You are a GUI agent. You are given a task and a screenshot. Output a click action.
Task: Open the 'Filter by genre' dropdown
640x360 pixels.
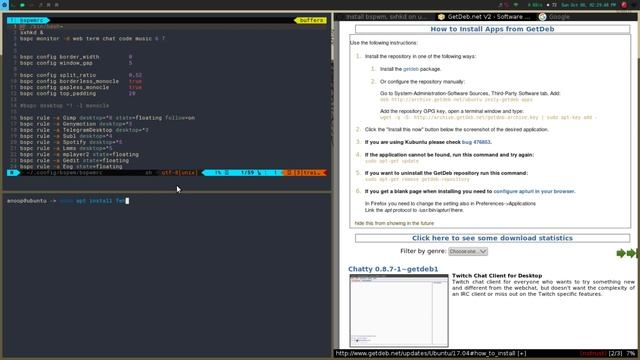[468, 251]
